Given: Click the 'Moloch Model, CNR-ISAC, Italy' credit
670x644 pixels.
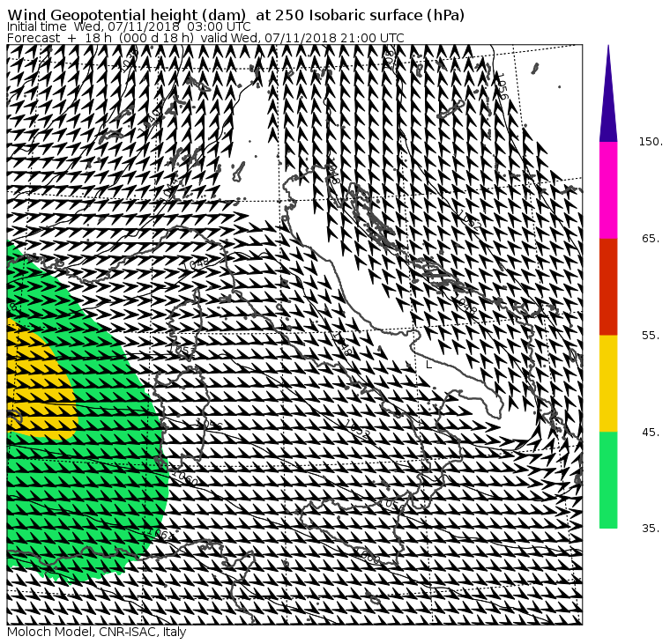Looking at the screenshot, I should (x=97, y=632).
